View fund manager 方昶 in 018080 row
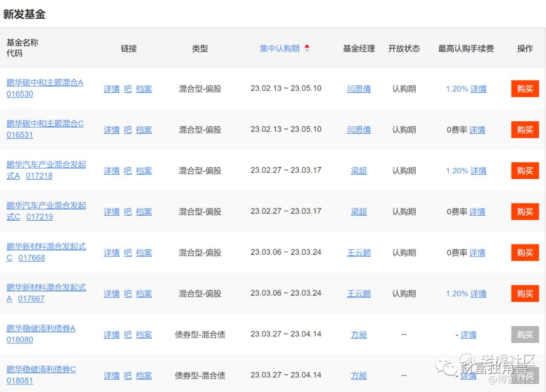546x392 pixels. click(x=358, y=335)
